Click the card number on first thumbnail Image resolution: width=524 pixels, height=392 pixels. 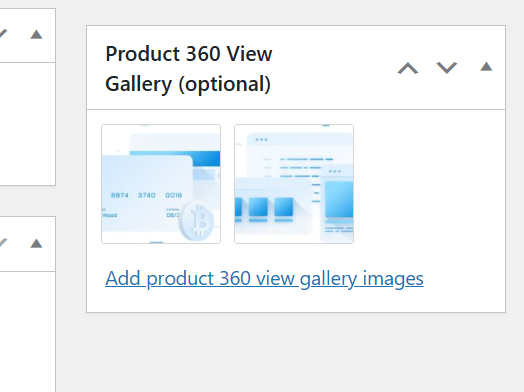146,195
